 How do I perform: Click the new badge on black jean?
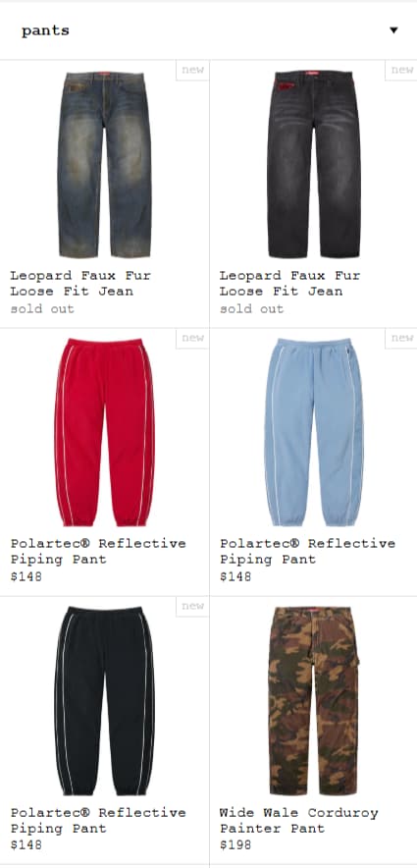pos(401,70)
